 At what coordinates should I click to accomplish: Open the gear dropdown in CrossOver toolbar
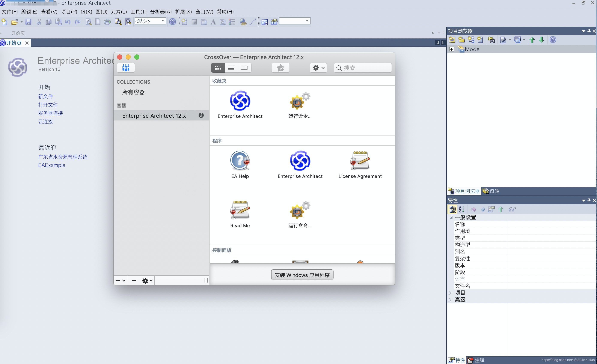tap(318, 68)
